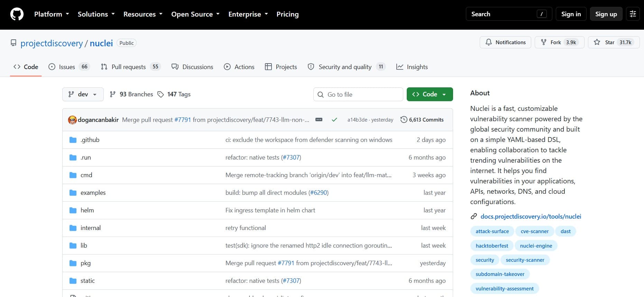644x297 pixels.
Task: Open the Solutions dropdown menu
Action: click(x=96, y=14)
